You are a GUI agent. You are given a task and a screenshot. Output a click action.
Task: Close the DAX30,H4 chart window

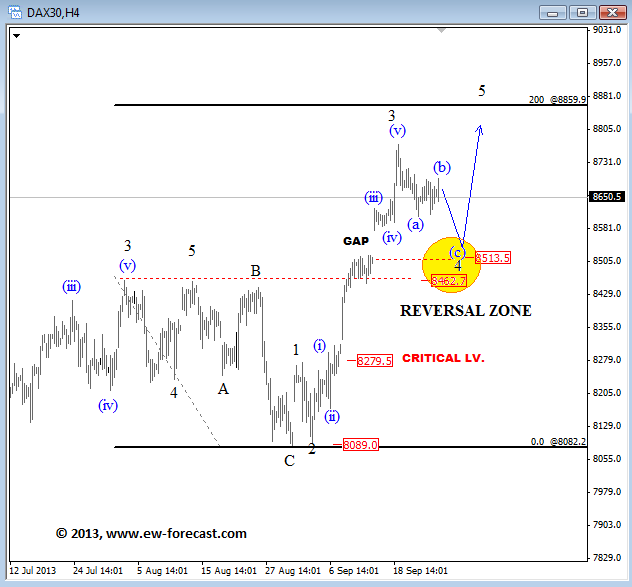pyautogui.click(x=612, y=13)
